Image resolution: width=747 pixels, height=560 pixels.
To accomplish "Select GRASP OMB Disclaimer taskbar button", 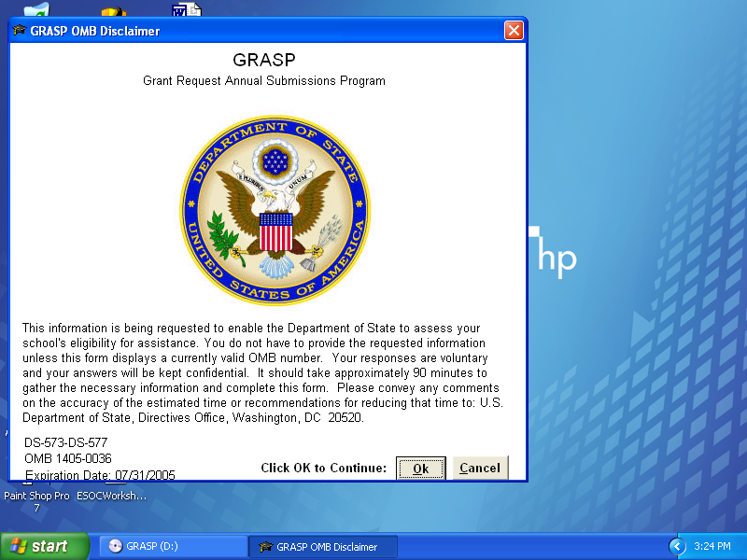I will [323, 547].
